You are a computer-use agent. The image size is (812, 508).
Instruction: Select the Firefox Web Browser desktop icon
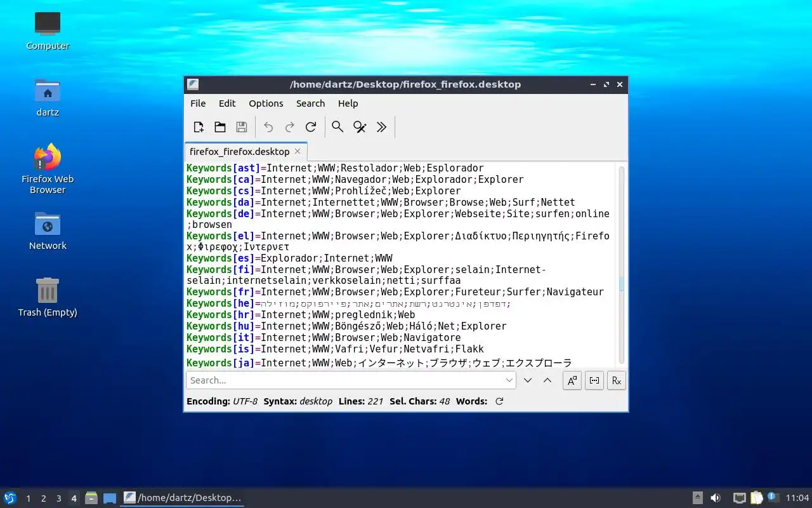48,169
